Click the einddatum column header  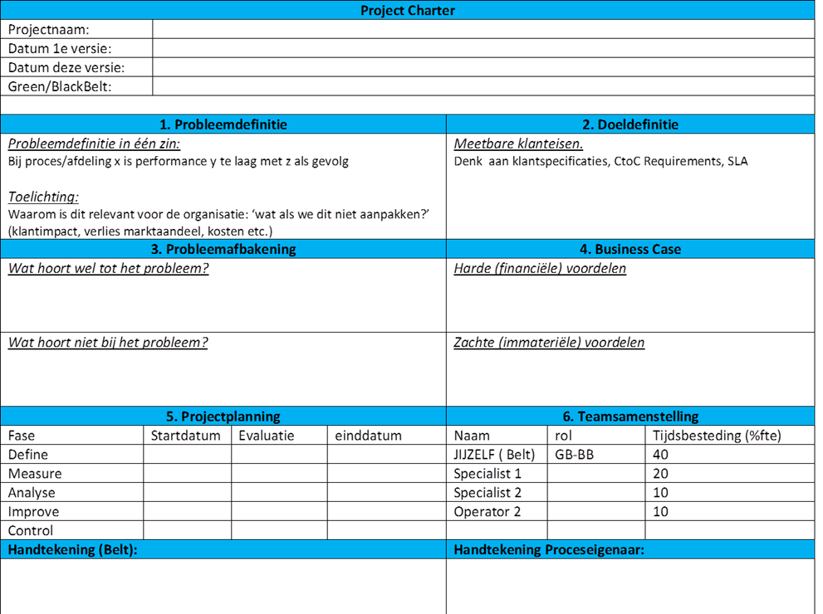pyautogui.click(x=387, y=435)
